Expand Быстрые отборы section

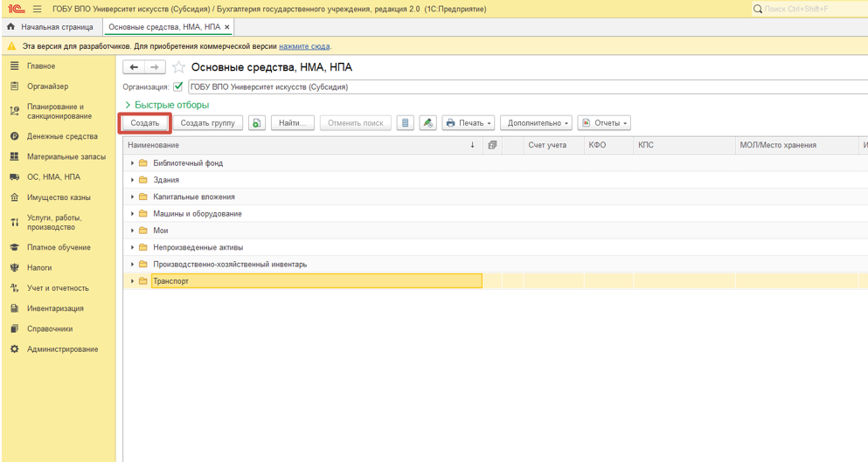coord(167,105)
